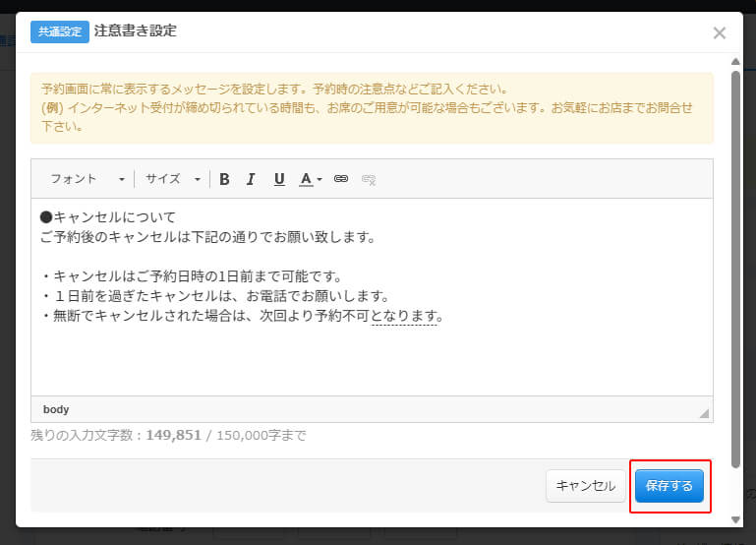Click the キャンセル button

(x=585, y=486)
